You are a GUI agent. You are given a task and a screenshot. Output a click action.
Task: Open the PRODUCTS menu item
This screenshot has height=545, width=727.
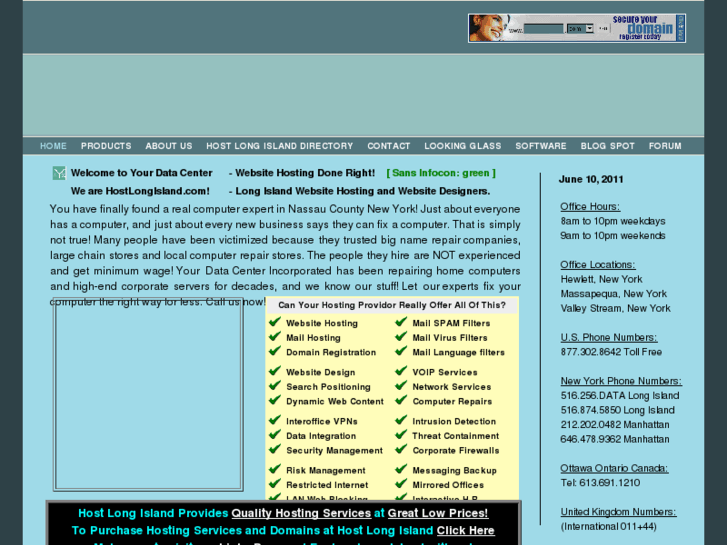pyautogui.click(x=106, y=146)
